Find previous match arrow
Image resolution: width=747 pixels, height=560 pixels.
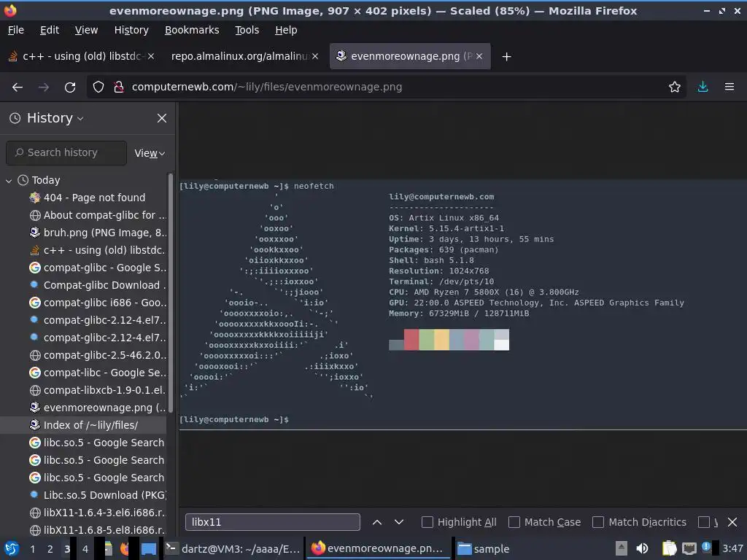(377, 522)
